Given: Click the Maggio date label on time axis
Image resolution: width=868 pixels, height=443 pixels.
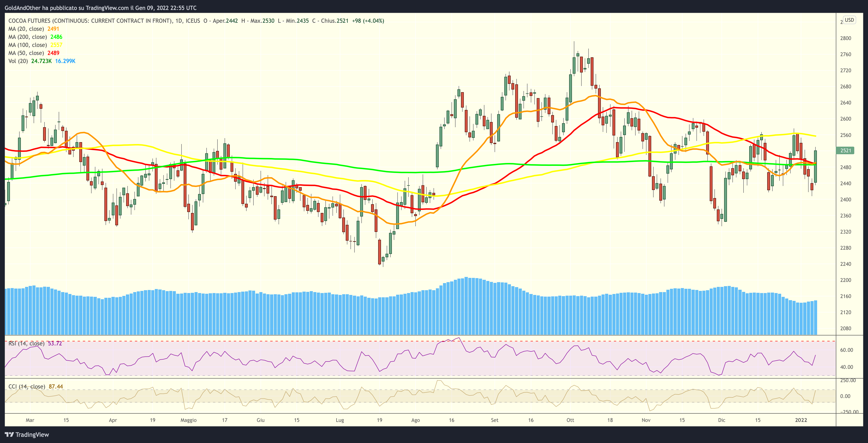Looking at the screenshot, I should pyautogui.click(x=188, y=420).
